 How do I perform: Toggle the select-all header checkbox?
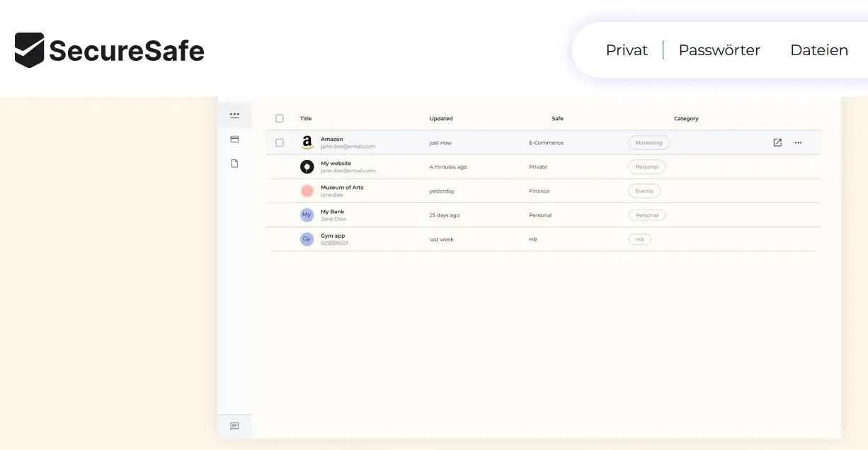(280, 119)
